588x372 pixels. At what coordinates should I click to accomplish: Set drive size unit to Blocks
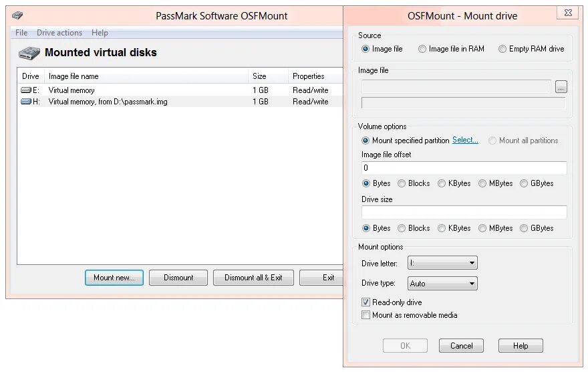402,228
